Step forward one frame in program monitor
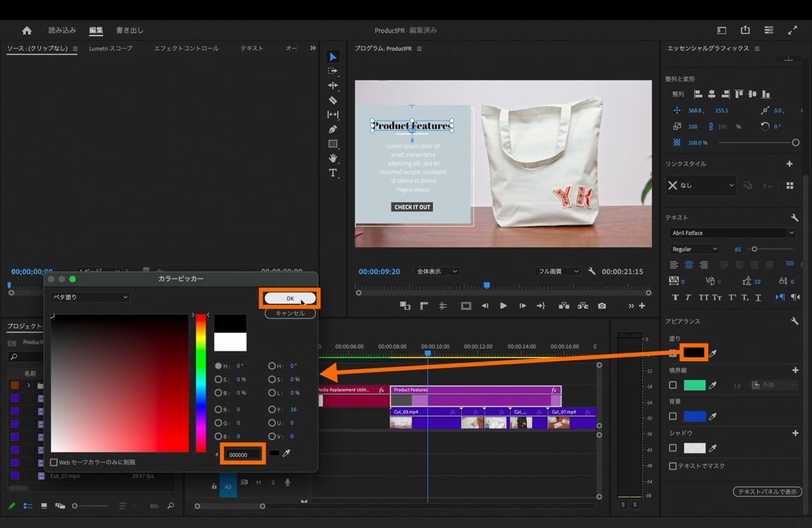The height and width of the screenshot is (528, 812). click(x=522, y=306)
